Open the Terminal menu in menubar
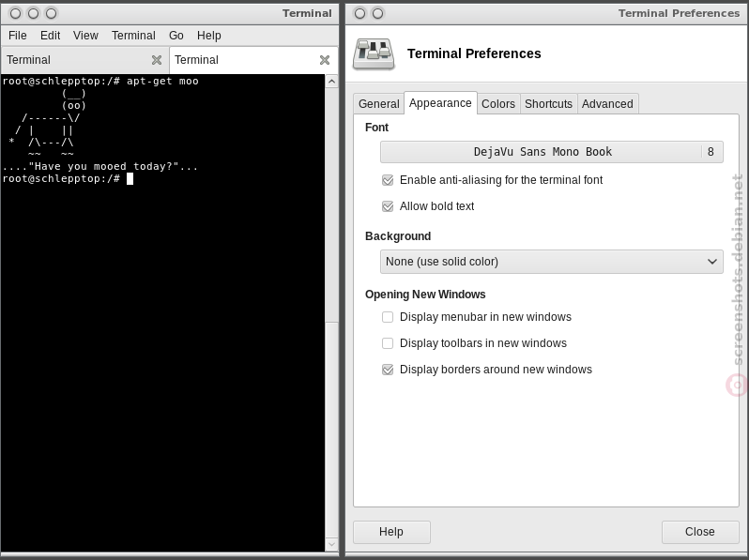This screenshot has width=749, height=560. 133,36
